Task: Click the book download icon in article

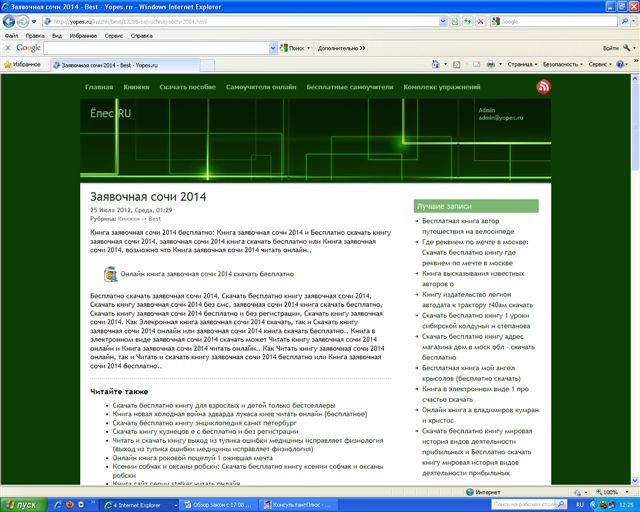Action: (111, 273)
